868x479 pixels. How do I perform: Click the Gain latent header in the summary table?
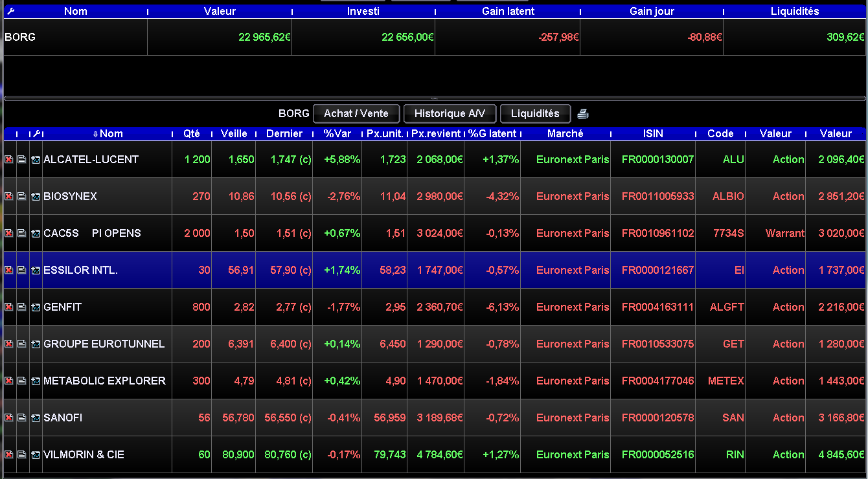(508, 11)
